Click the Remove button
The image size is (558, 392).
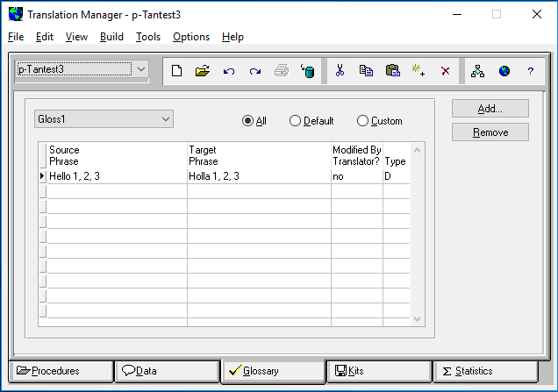coord(490,132)
